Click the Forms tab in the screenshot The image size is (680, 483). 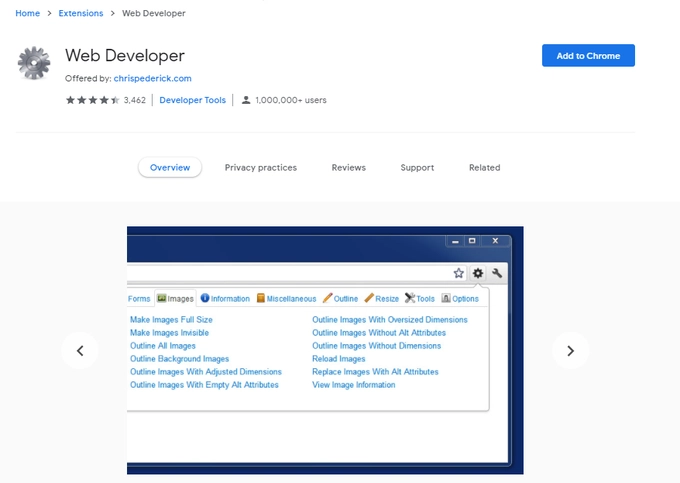139,299
